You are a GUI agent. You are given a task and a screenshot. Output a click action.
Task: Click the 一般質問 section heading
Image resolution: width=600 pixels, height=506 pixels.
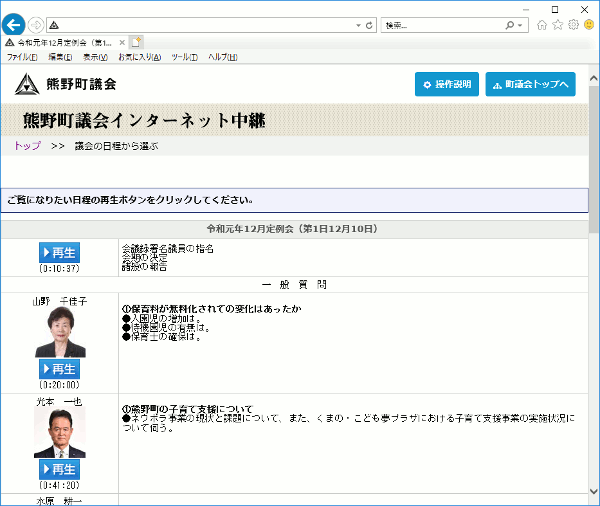[294, 285]
